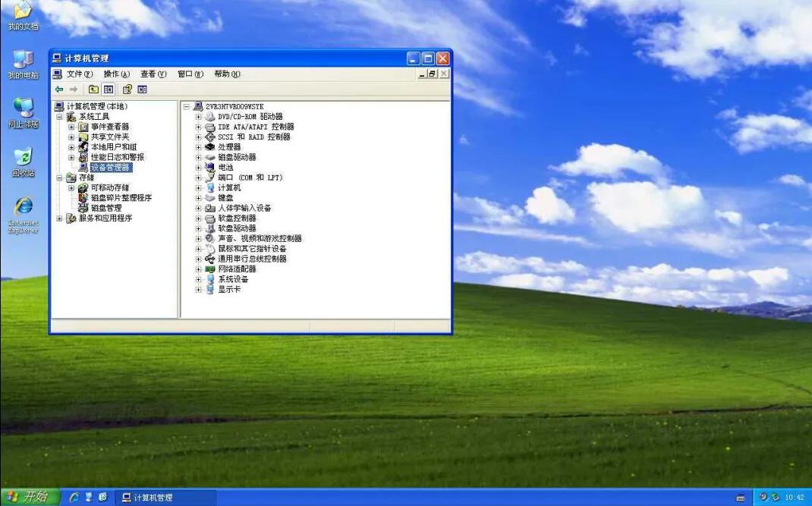
Task: Click the back navigation arrow in the toolbar
Action: (x=59, y=89)
